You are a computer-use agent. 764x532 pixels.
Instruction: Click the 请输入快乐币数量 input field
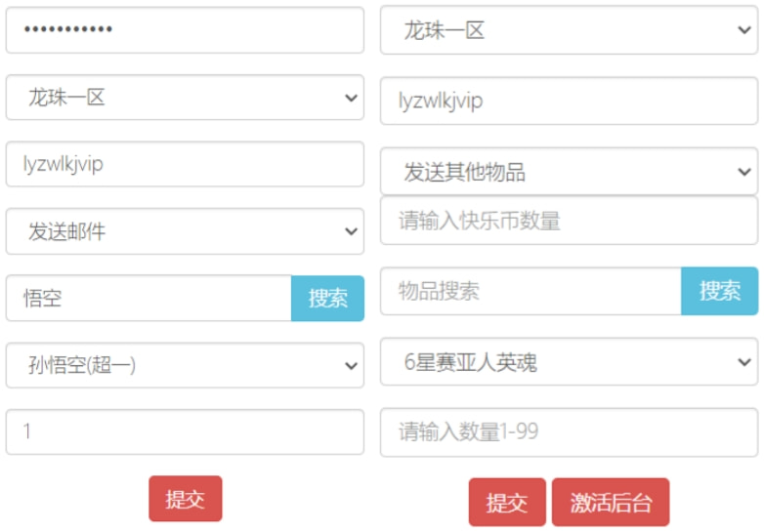[x=569, y=221]
